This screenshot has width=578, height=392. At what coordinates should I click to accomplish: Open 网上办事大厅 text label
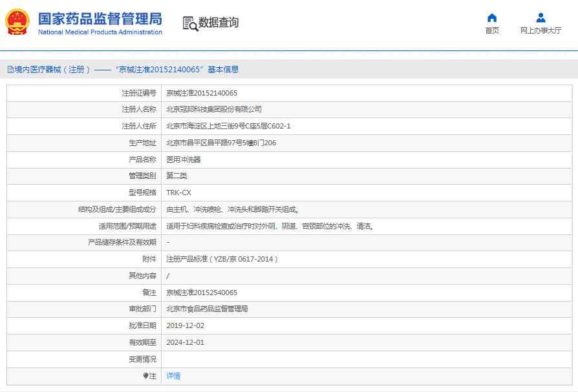pos(541,30)
